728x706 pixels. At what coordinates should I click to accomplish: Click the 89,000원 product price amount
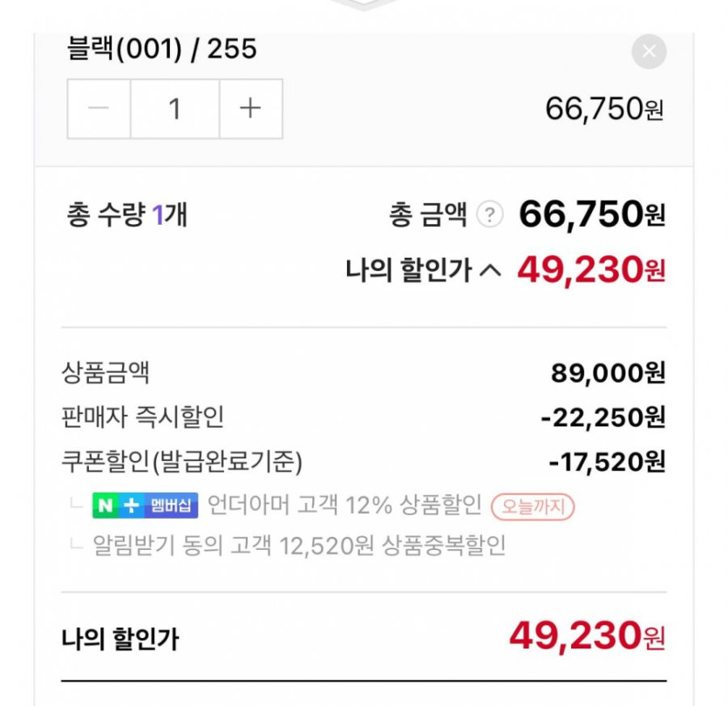coord(608,373)
